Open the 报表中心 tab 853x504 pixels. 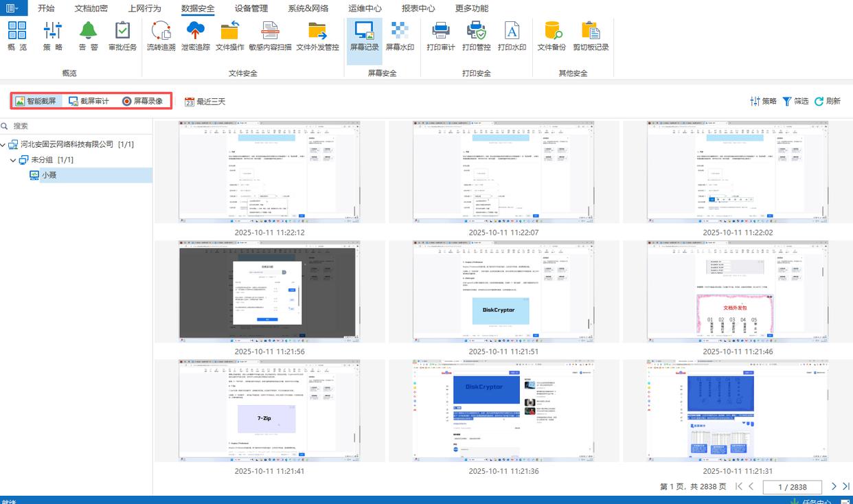click(418, 8)
